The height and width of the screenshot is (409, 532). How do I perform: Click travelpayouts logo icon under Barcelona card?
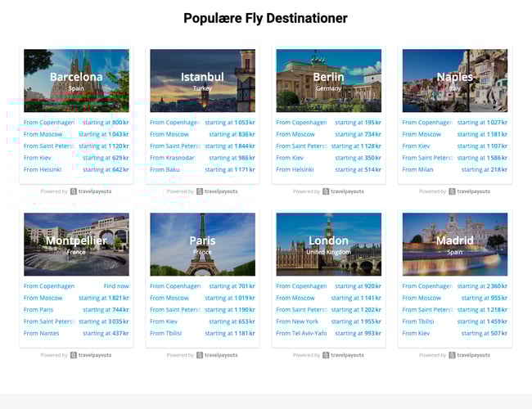[x=74, y=191]
